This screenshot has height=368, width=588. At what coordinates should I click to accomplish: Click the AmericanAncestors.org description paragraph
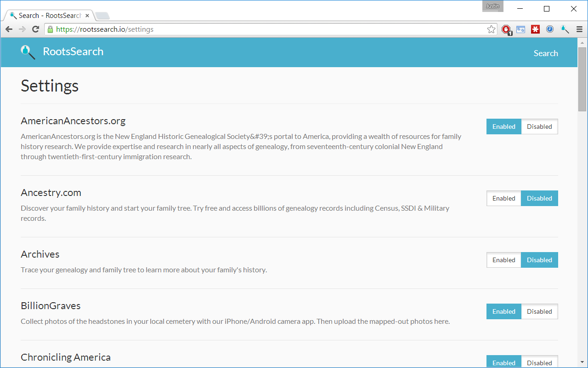(x=241, y=147)
